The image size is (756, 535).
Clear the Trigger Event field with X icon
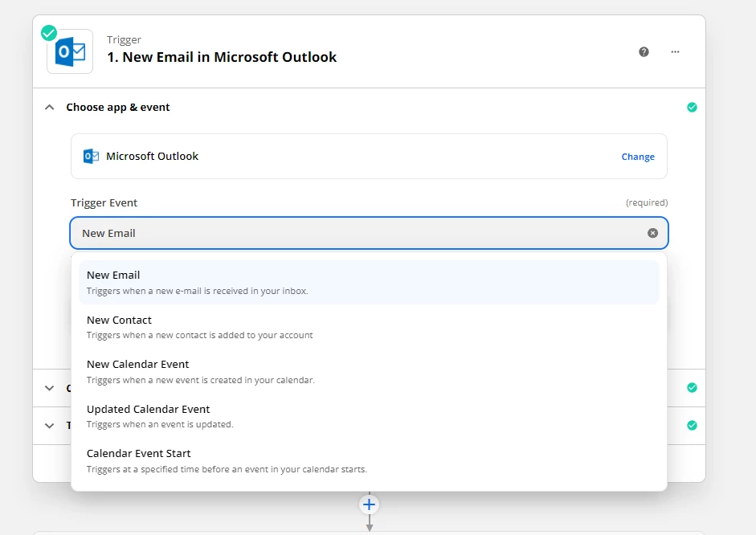(x=652, y=233)
